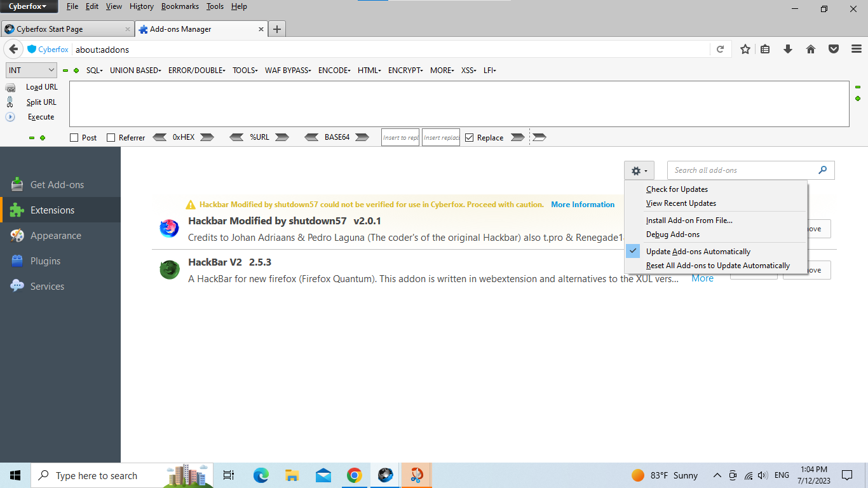868x488 pixels.
Task: Click Load URL button label
Action: point(42,87)
